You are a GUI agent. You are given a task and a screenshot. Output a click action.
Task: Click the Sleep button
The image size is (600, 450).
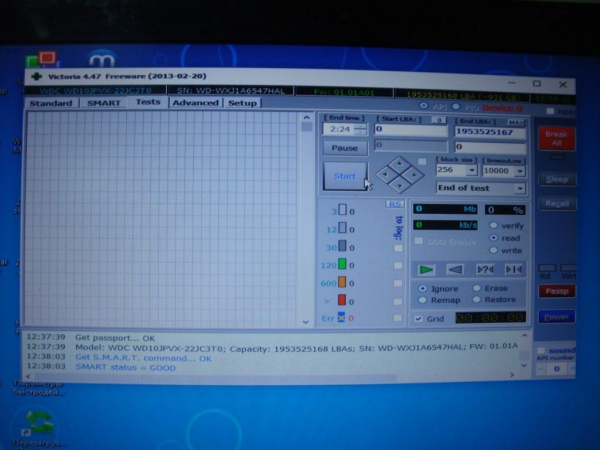tap(556, 179)
